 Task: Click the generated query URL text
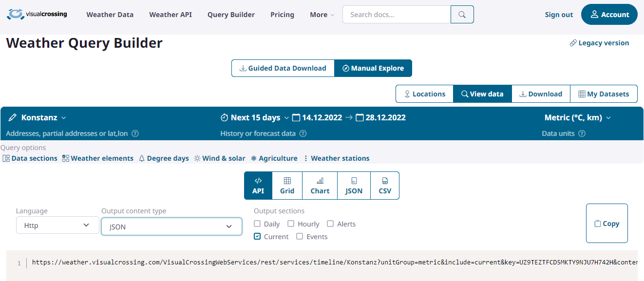click(335, 262)
